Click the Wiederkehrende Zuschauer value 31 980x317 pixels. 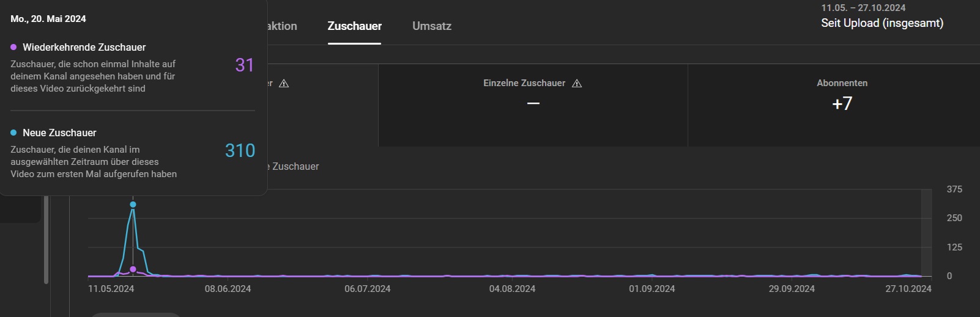pos(244,65)
